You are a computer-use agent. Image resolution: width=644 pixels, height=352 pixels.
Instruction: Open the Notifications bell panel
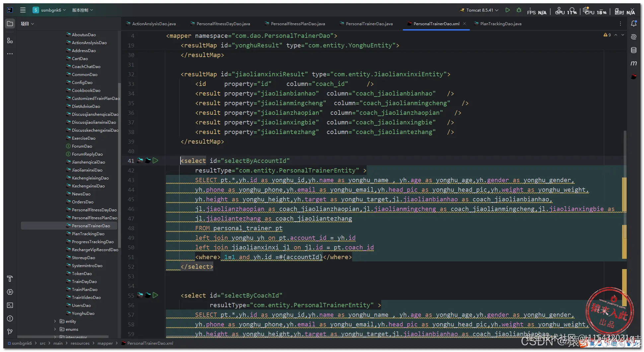click(633, 24)
